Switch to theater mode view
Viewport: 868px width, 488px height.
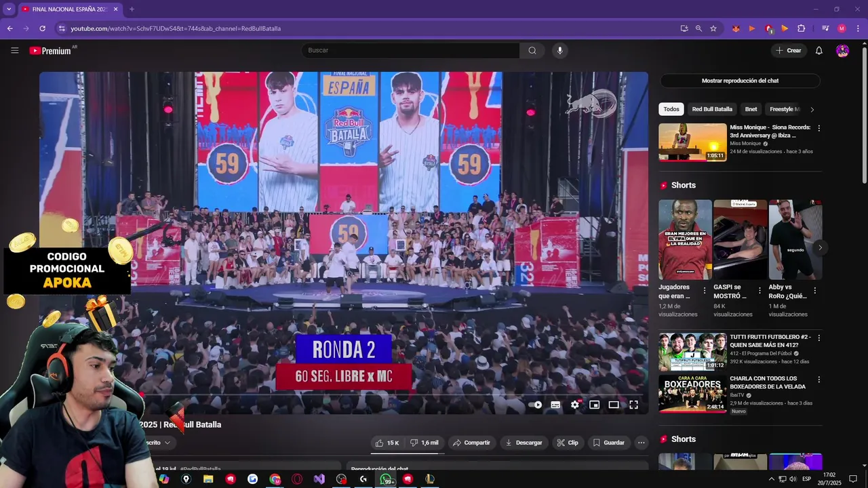click(614, 405)
